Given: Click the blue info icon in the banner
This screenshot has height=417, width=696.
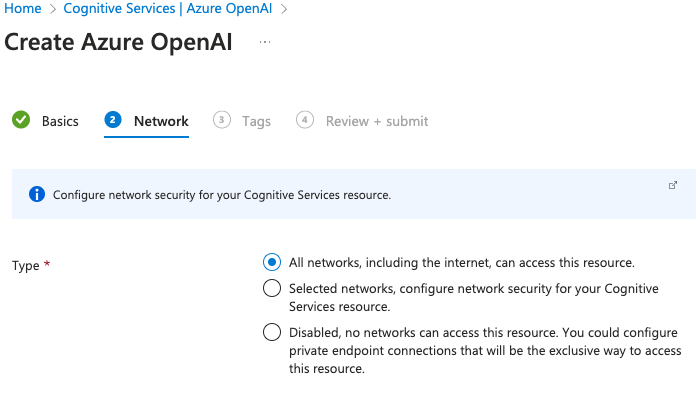Looking at the screenshot, I should click(37, 194).
